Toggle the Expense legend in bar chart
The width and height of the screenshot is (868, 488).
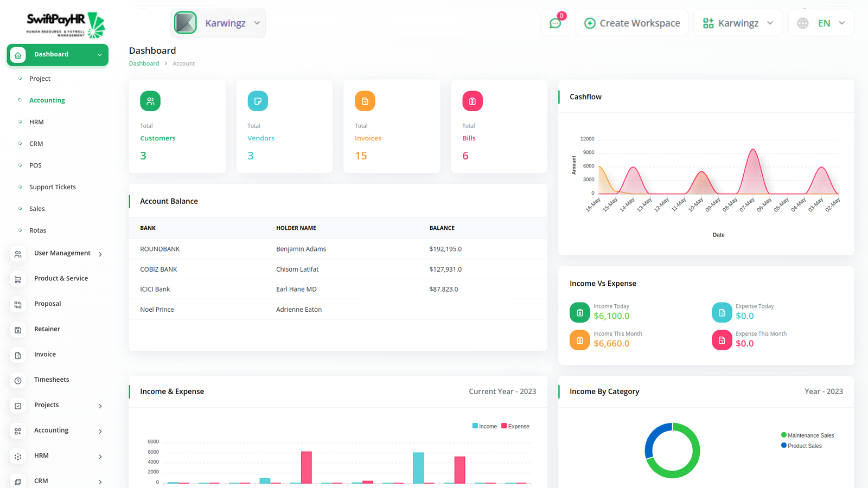515,426
